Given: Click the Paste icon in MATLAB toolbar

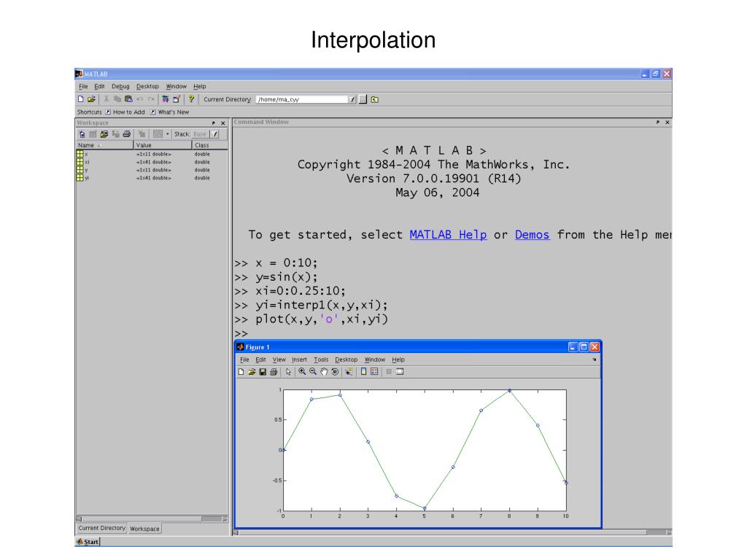Looking at the screenshot, I should (128, 99).
